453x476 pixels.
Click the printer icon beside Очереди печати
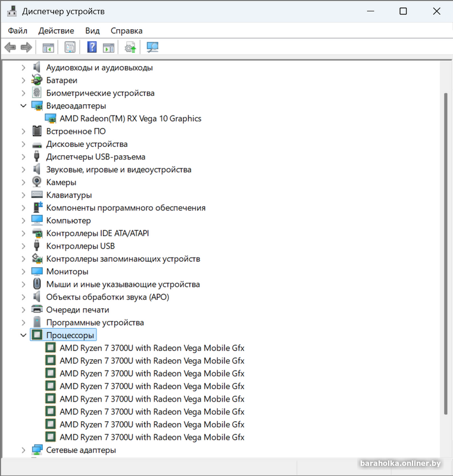point(37,309)
